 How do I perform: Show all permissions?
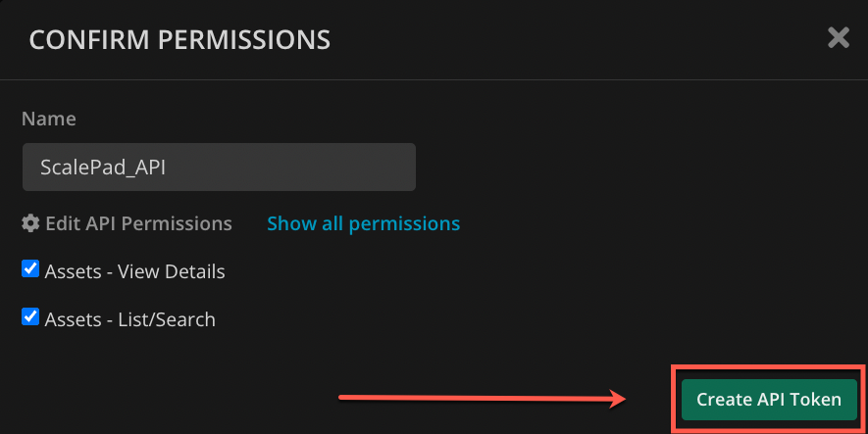(x=363, y=223)
